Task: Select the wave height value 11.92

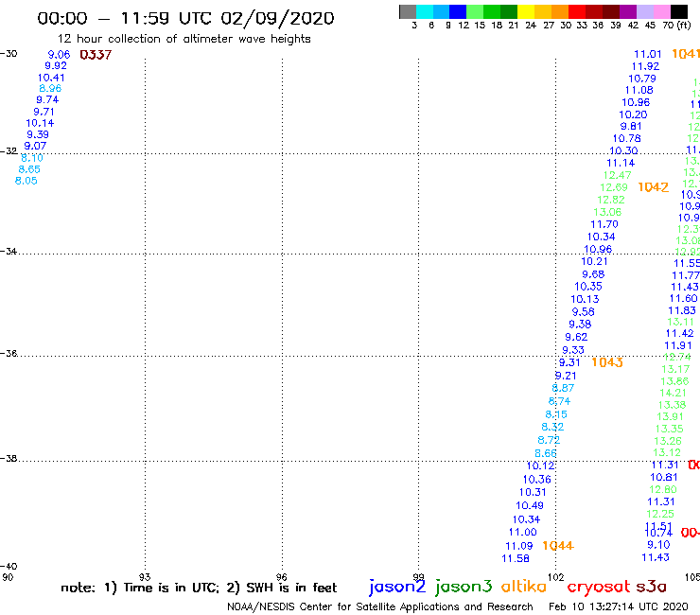Action: pyautogui.click(x=645, y=66)
